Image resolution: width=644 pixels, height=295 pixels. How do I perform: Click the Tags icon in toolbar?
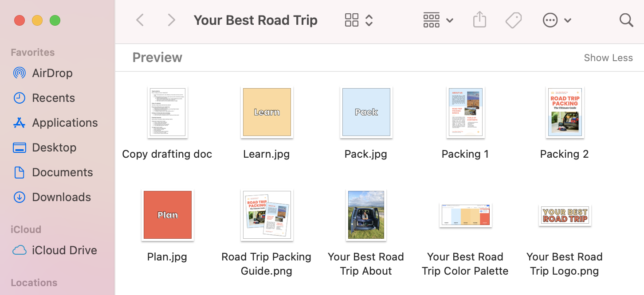click(x=514, y=20)
